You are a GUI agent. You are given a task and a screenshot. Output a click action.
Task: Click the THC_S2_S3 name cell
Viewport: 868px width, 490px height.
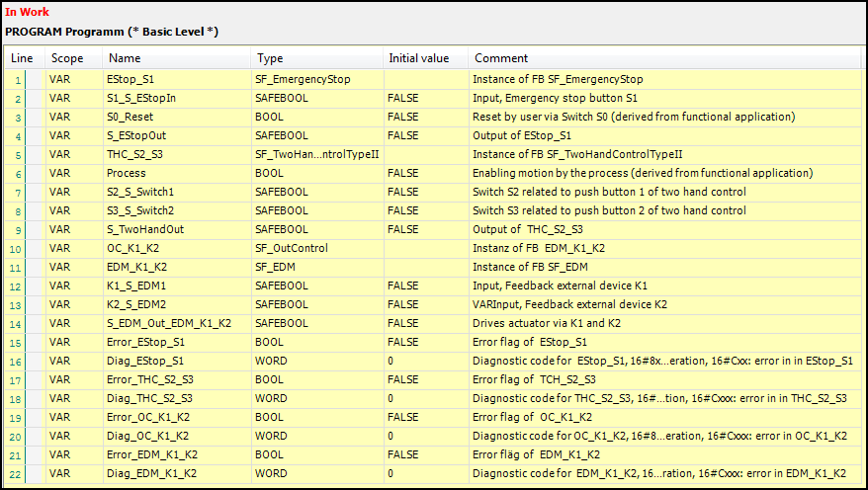(174, 154)
